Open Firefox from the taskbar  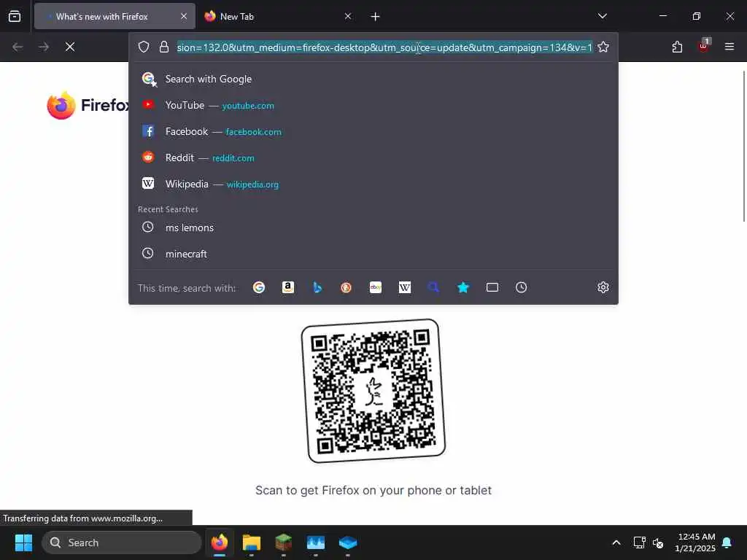[x=219, y=542]
